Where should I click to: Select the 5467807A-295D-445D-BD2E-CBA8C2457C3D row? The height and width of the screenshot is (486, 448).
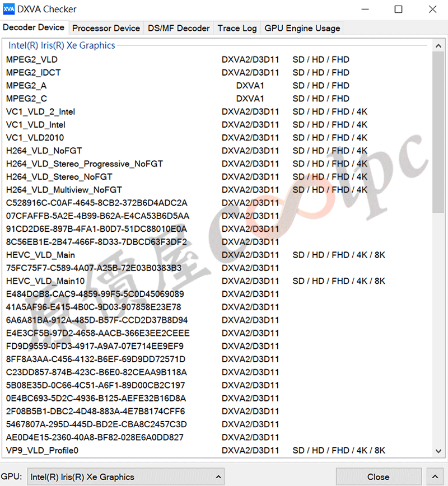[x=217, y=424]
